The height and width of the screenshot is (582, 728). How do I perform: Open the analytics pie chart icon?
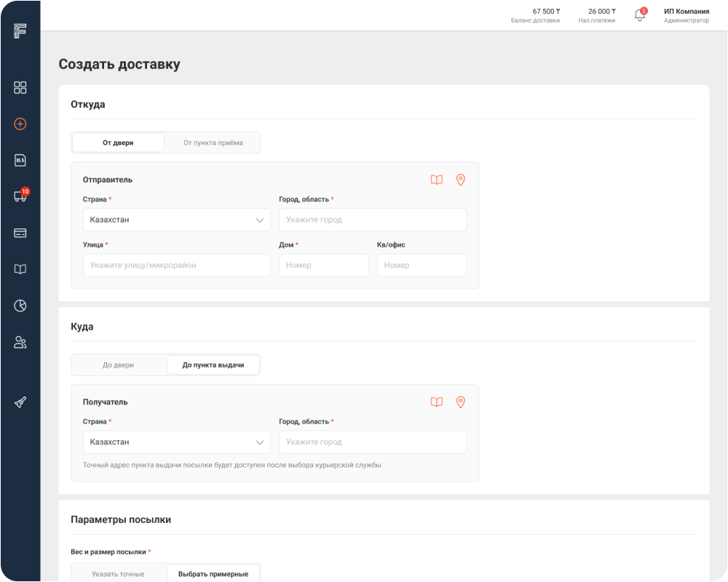(x=20, y=306)
